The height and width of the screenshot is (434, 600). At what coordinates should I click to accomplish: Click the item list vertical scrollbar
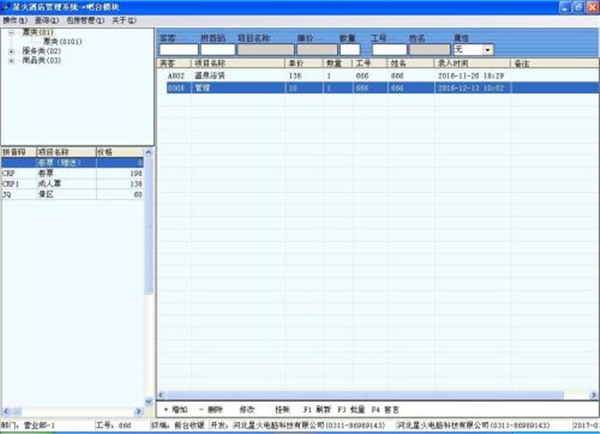click(150, 280)
